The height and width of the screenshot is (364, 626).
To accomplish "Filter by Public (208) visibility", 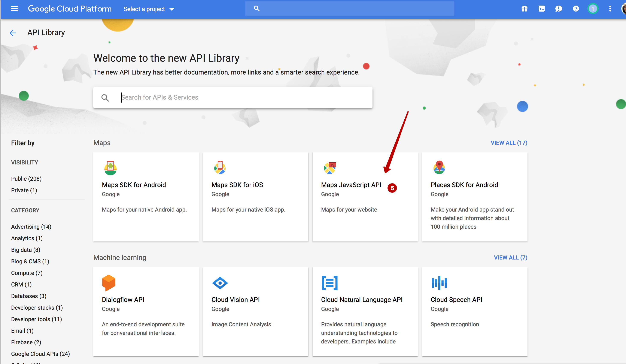I will point(26,179).
